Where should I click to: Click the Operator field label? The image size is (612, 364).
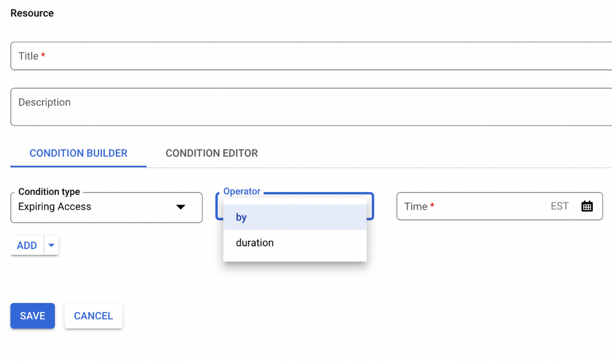point(242,192)
